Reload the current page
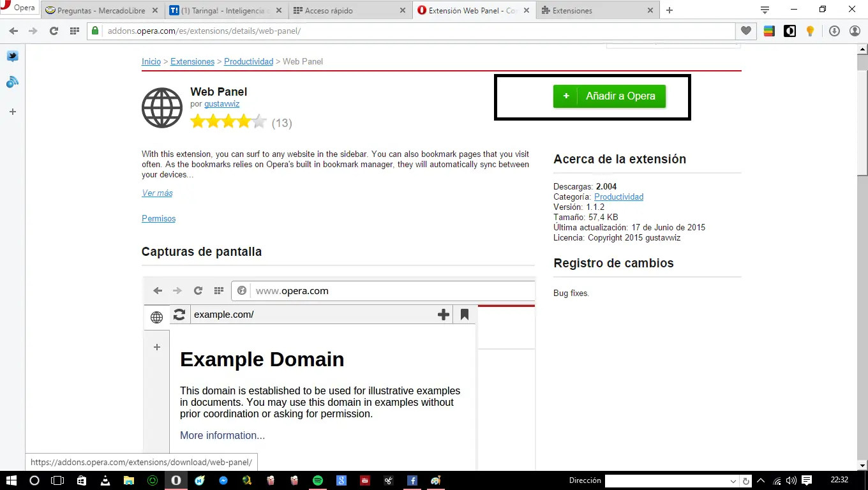868x490 pixels. tap(54, 31)
